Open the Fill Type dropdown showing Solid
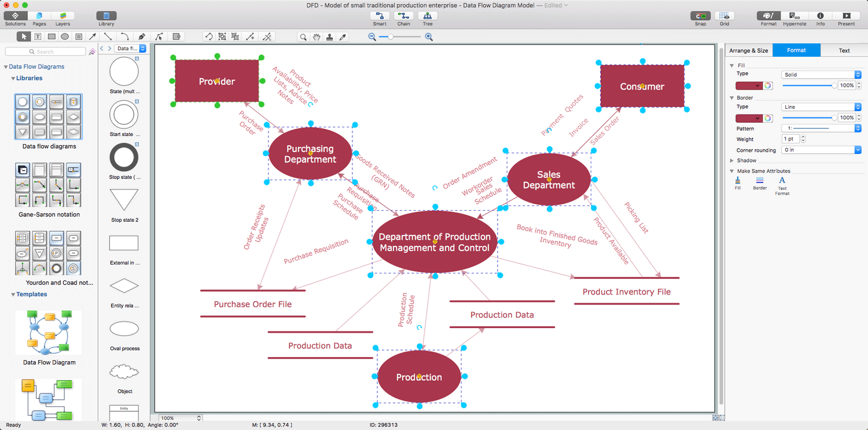The width and height of the screenshot is (868, 430). pyautogui.click(x=821, y=75)
